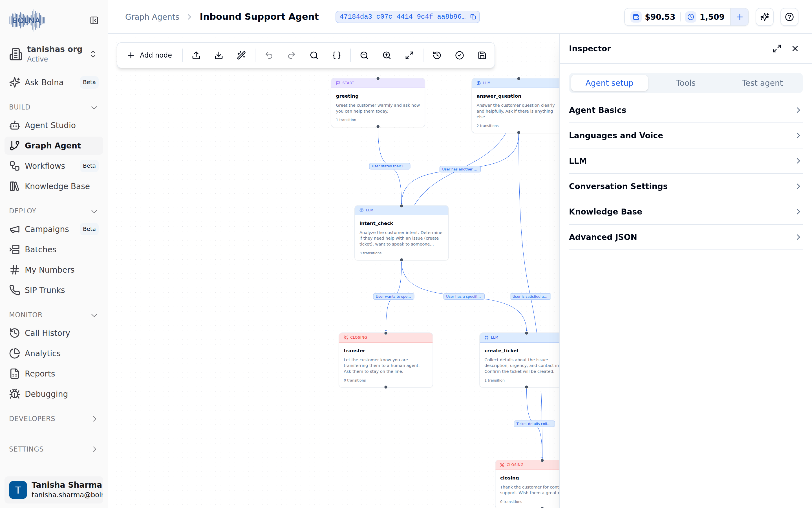Expand the Knowledge Base inspector section
This screenshot has height=508, width=812.
click(x=686, y=212)
